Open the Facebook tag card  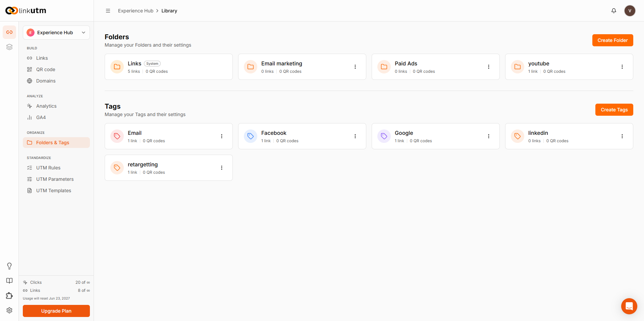(x=302, y=136)
